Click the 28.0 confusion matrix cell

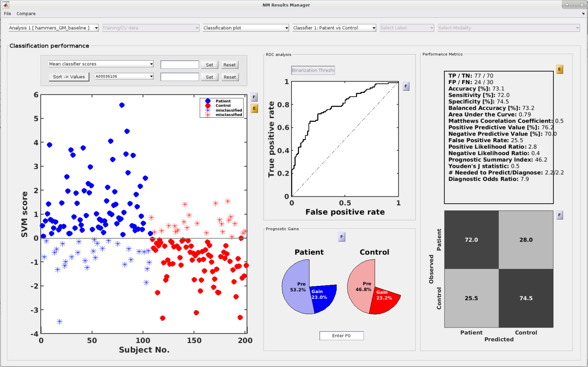tap(526, 240)
